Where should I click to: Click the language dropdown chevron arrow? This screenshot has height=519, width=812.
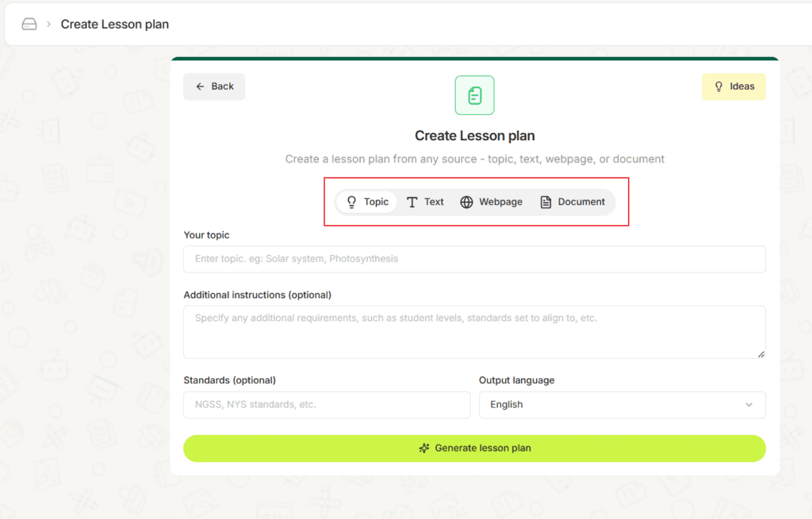click(749, 405)
